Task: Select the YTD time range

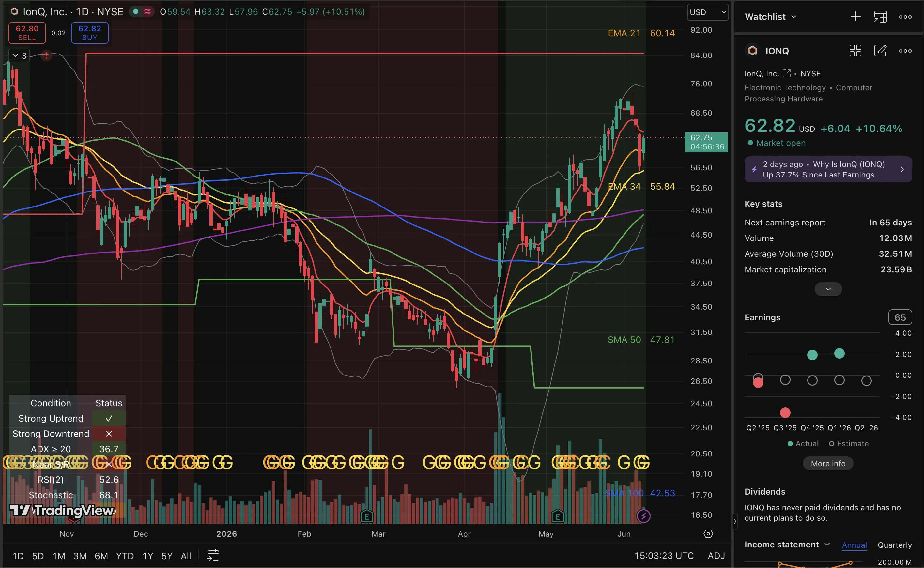Action: pos(125,556)
